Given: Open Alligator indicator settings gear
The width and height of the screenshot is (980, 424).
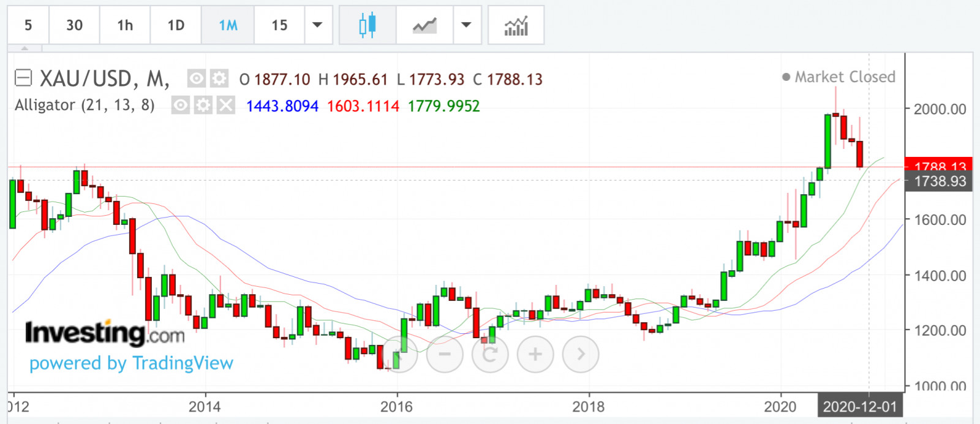Looking at the screenshot, I should point(203,105).
